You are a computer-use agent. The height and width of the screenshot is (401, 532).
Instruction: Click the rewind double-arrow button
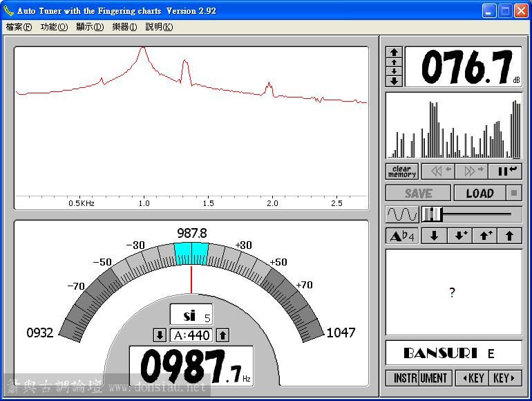point(440,171)
